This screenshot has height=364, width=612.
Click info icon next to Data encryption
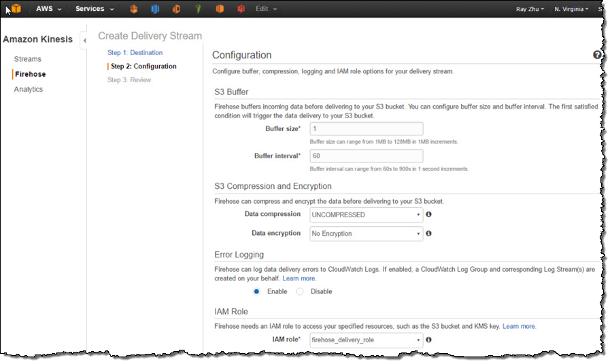pyautogui.click(x=429, y=234)
